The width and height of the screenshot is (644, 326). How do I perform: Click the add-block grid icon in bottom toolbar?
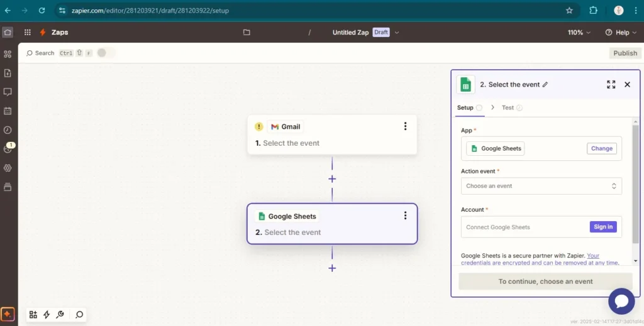(33, 315)
